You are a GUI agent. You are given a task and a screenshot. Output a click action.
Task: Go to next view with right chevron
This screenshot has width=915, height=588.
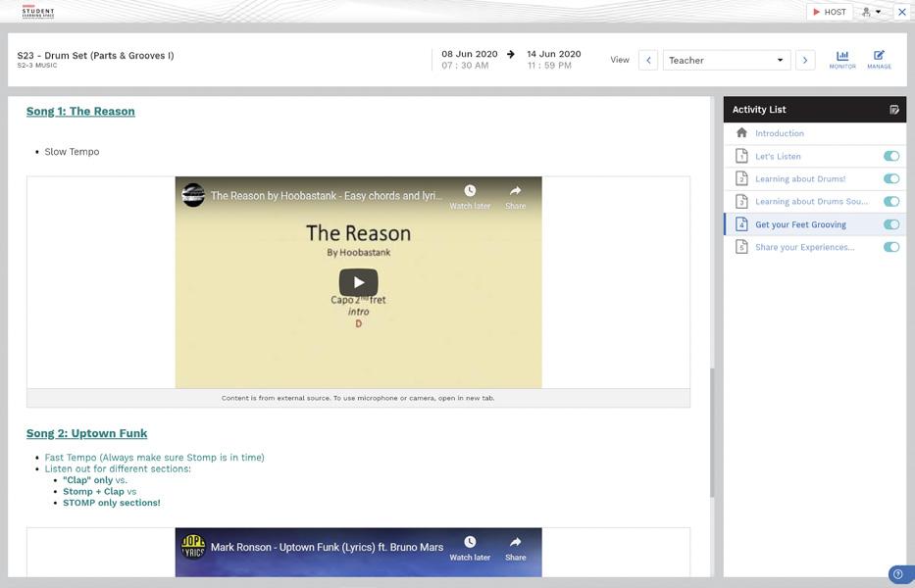805,60
